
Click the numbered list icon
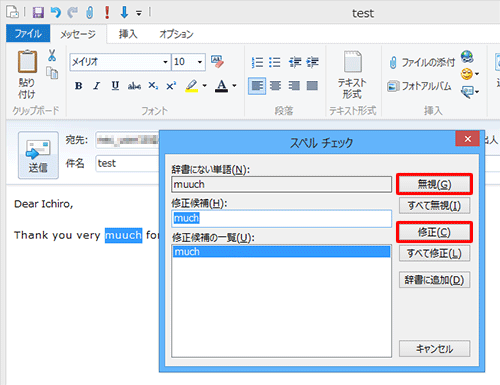(x=257, y=62)
